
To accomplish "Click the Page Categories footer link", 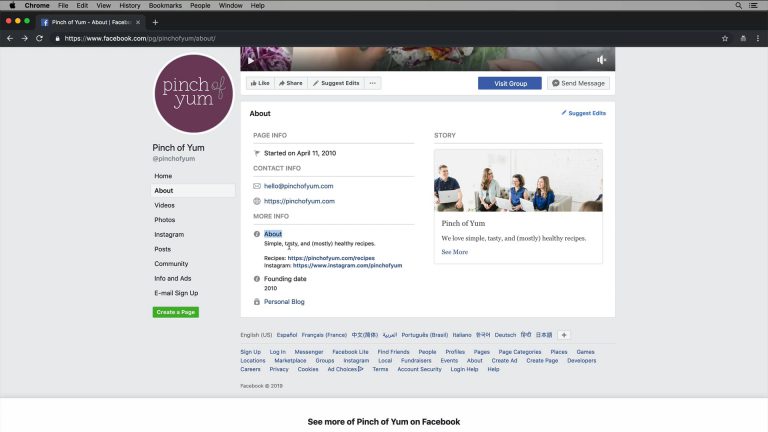I will point(520,352).
